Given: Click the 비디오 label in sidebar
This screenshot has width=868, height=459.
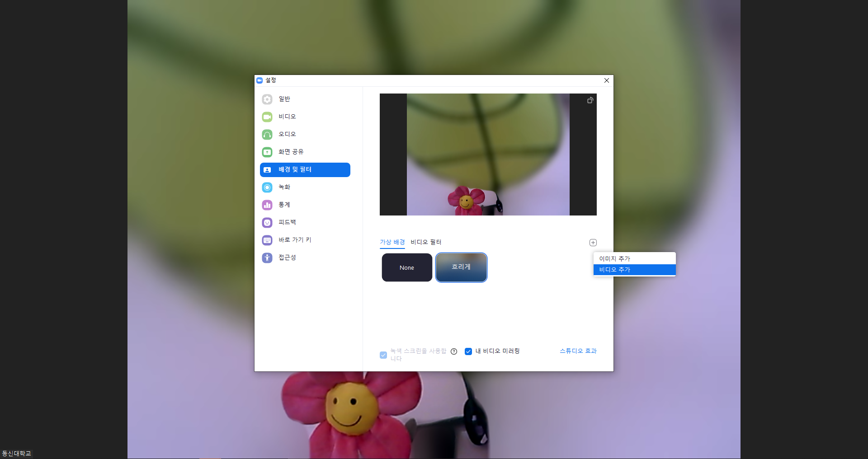Looking at the screenshot, I should point(287,117).
